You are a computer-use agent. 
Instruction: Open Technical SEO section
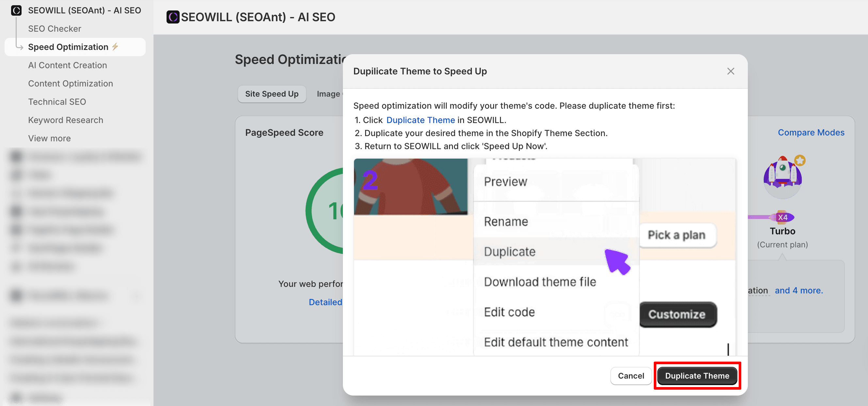point(57,102)
